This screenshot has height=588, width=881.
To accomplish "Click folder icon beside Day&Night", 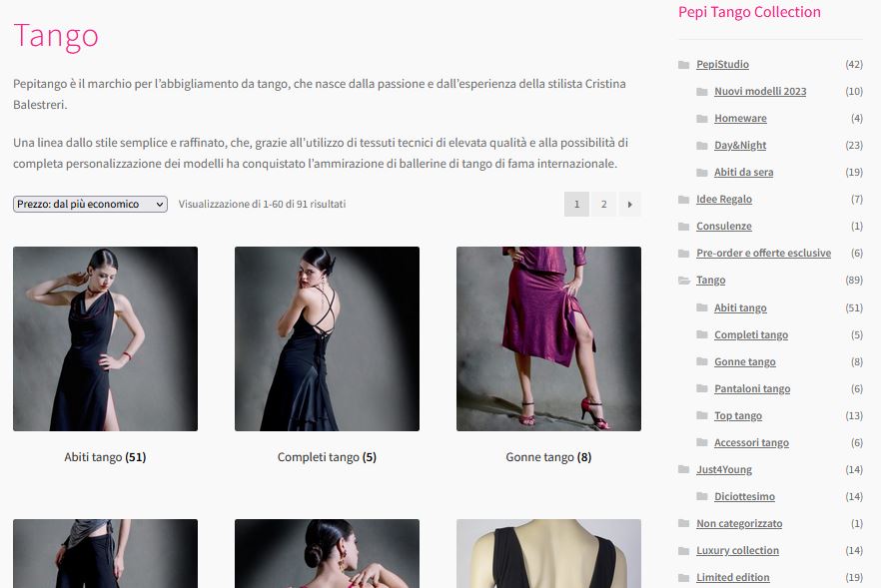I will pyautogui.click(x=702, y=146).
